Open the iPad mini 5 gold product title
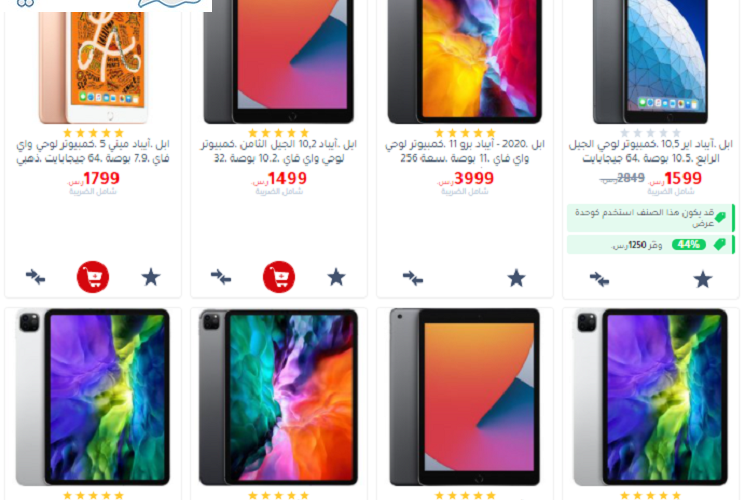The width and height of the screenshot is (745, 500). click(x=93, y=151)
